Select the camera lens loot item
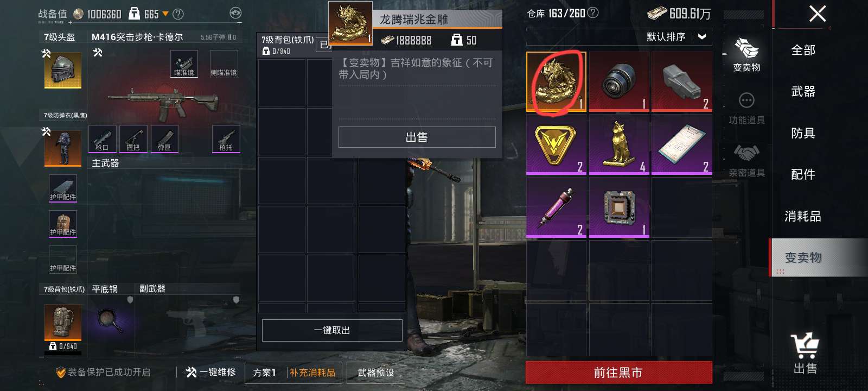 (619, 81)
